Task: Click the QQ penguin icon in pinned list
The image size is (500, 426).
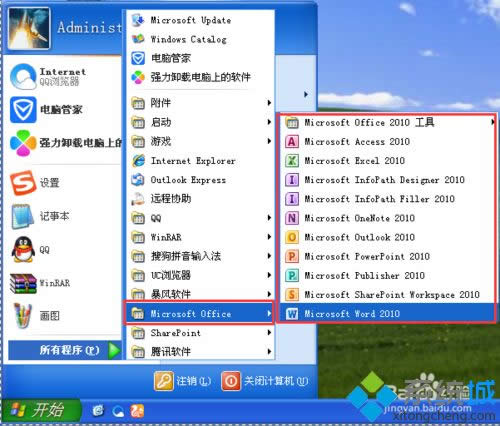Action: pos(23,249)
